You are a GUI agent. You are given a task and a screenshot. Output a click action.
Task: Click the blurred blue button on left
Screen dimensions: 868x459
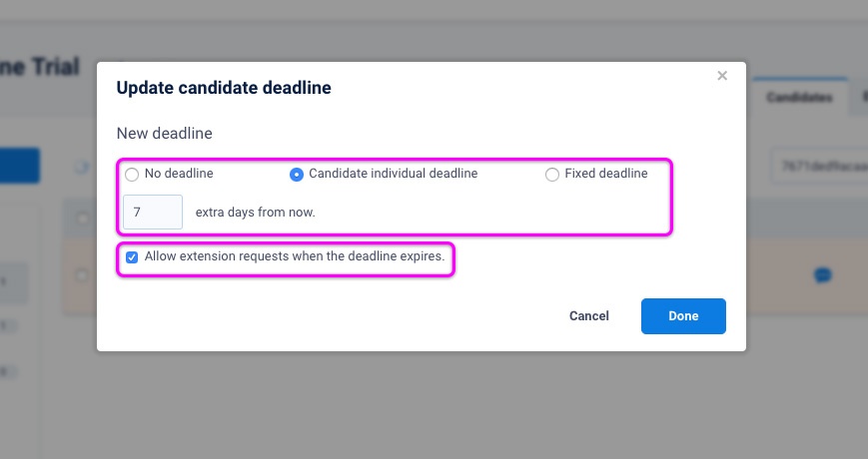click(20, 166)
